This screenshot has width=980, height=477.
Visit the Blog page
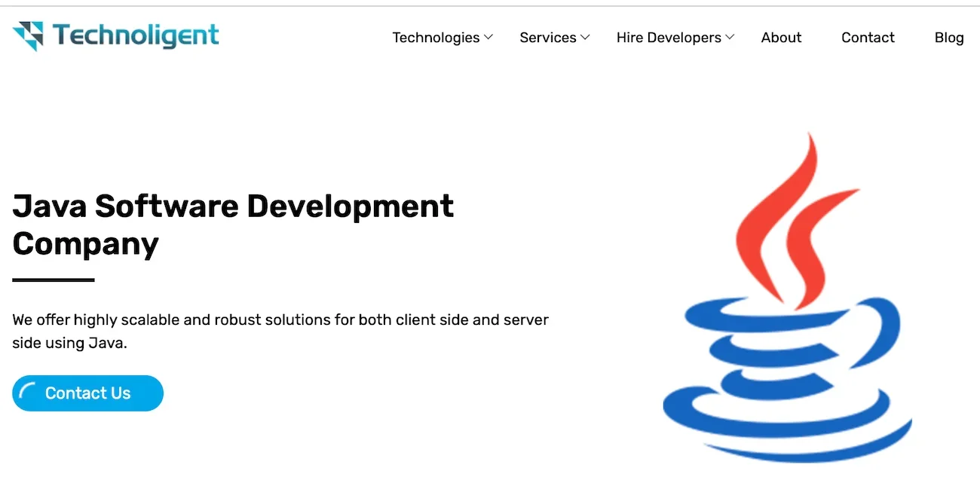pyautogui.click(x=949, y=38)
